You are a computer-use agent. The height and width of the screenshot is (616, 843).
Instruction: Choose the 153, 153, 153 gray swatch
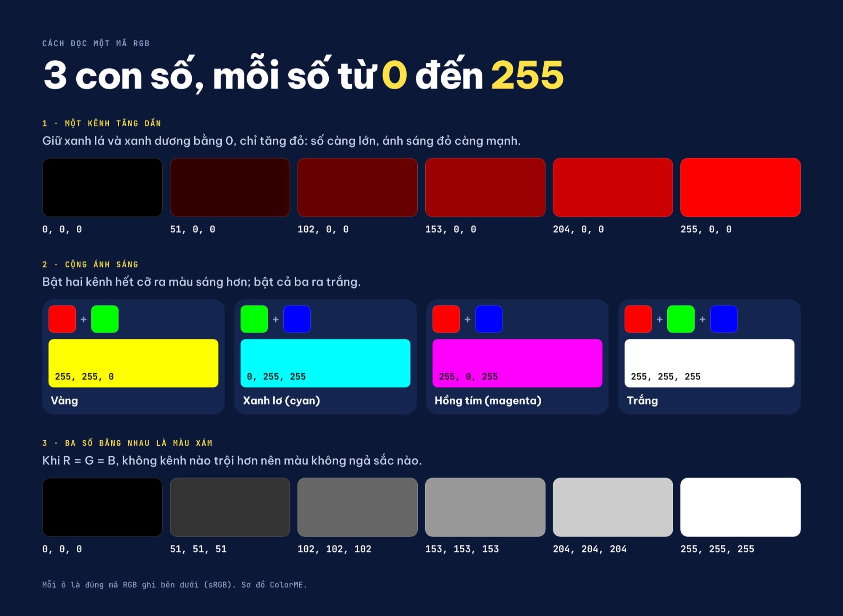(x=485, y=507)
